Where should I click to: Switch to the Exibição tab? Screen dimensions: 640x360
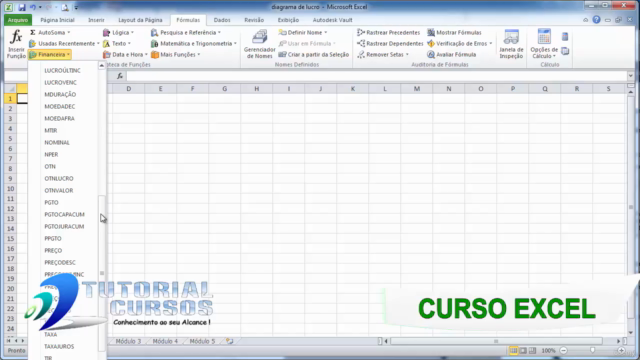288,20
